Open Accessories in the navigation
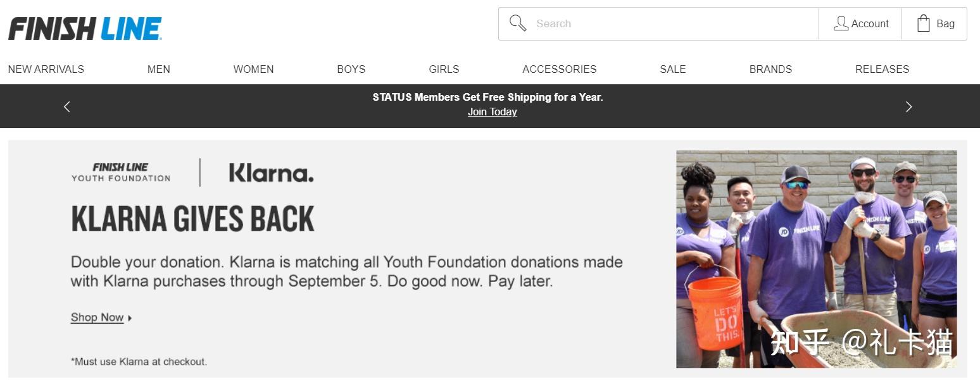 pos(559,69)
